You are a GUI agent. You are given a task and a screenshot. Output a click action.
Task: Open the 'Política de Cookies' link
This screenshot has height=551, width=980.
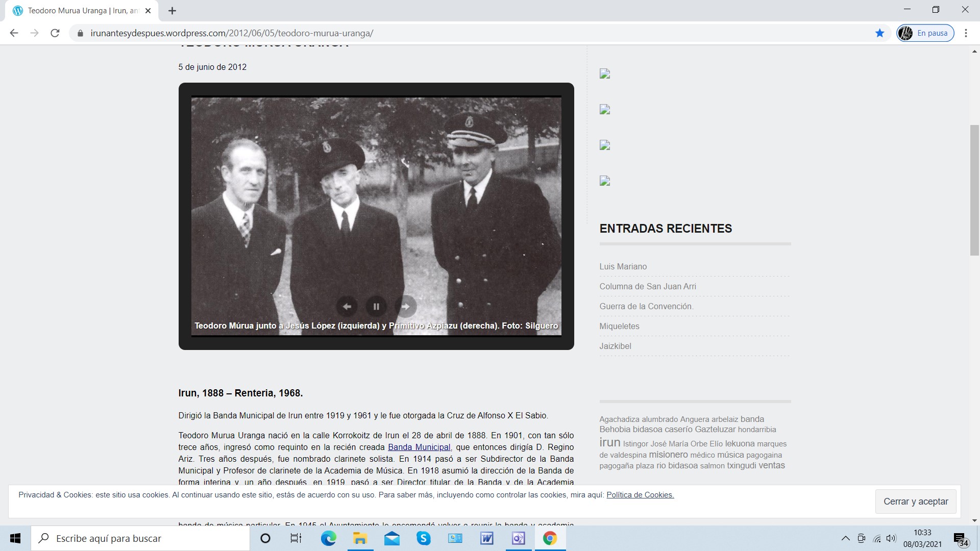[640, 494]
